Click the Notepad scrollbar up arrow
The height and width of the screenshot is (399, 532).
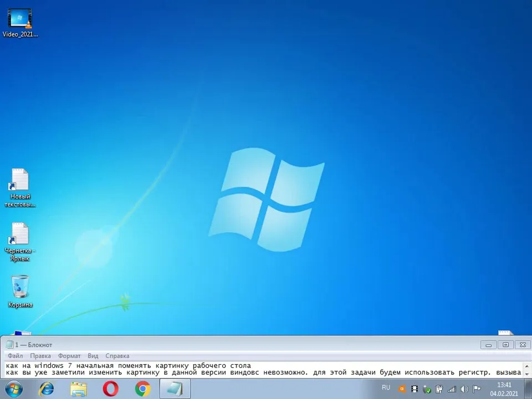point(527,366)
